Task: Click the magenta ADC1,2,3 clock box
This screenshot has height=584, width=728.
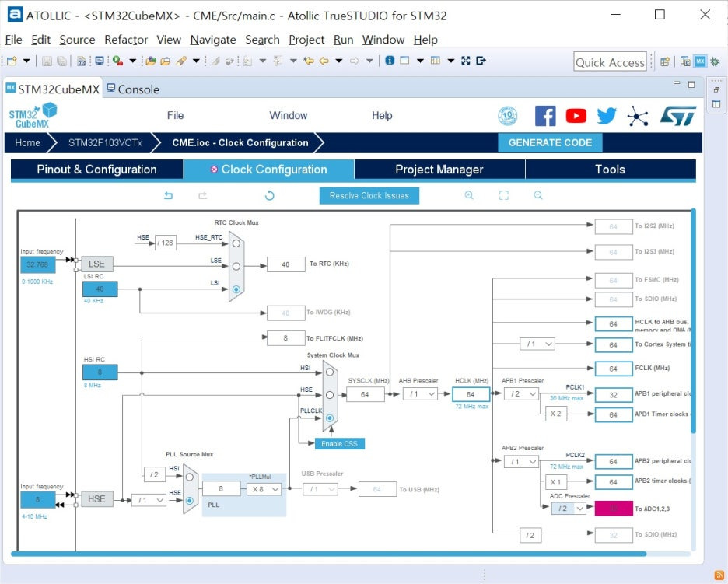Action: coord(614,509)
